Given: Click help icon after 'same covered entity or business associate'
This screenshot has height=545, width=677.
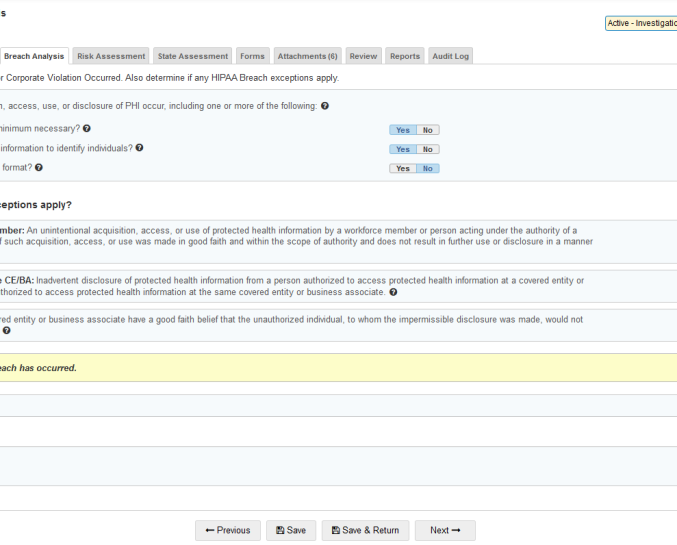Looking at the screenshot, I should [x=393, y=292].
